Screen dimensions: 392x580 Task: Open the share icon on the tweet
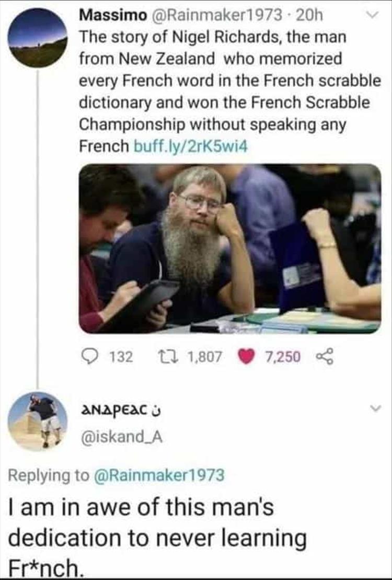[326, 357]
